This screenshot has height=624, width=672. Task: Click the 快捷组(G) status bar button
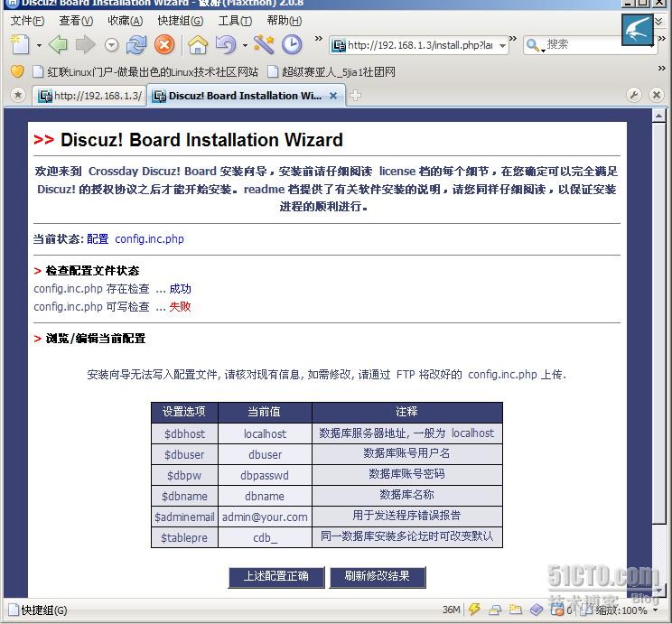(x=38, y=610)
